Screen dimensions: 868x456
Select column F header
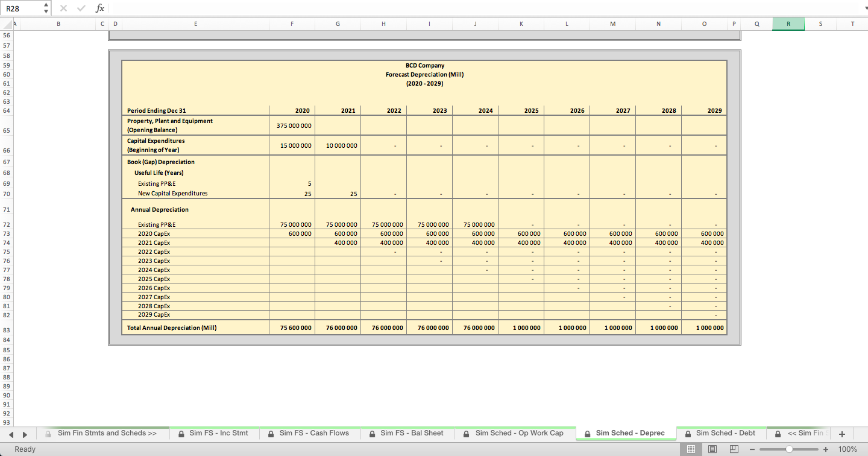tap(292, 24)
